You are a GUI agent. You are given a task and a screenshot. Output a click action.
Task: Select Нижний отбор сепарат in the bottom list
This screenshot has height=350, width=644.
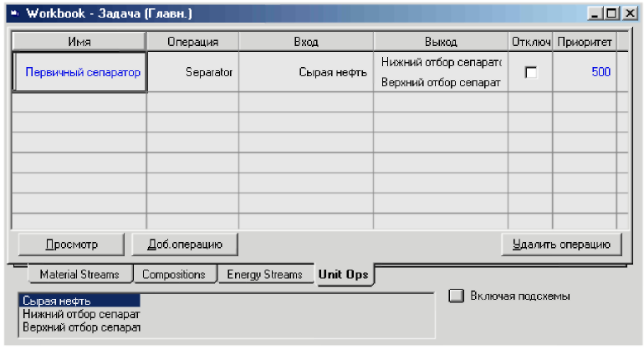(x=80, y=314)
